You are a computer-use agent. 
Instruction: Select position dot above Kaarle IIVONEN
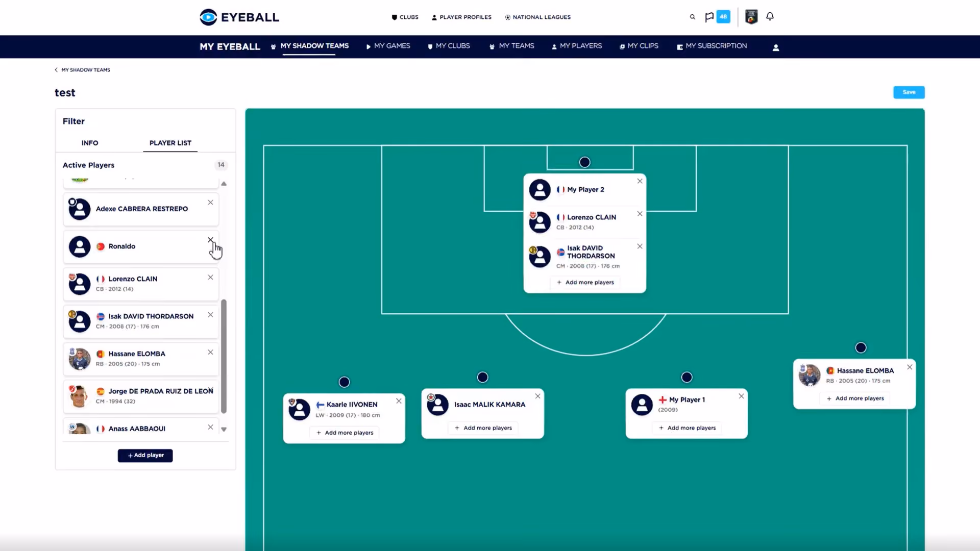tap(345, 382)
